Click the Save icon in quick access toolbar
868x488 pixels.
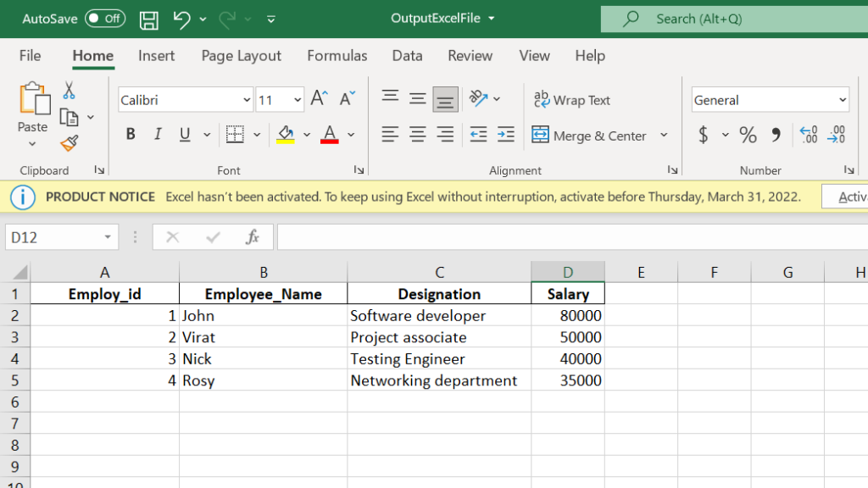click(x=149, y=19)
